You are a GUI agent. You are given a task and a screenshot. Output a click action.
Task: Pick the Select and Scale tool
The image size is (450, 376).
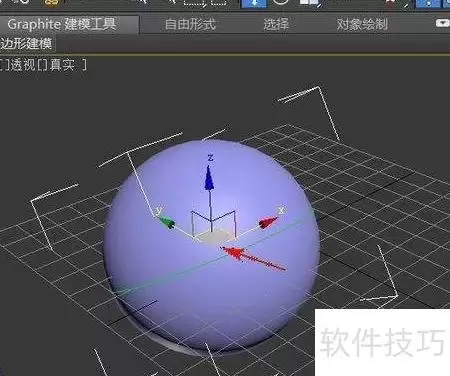[x=310, y=3]
